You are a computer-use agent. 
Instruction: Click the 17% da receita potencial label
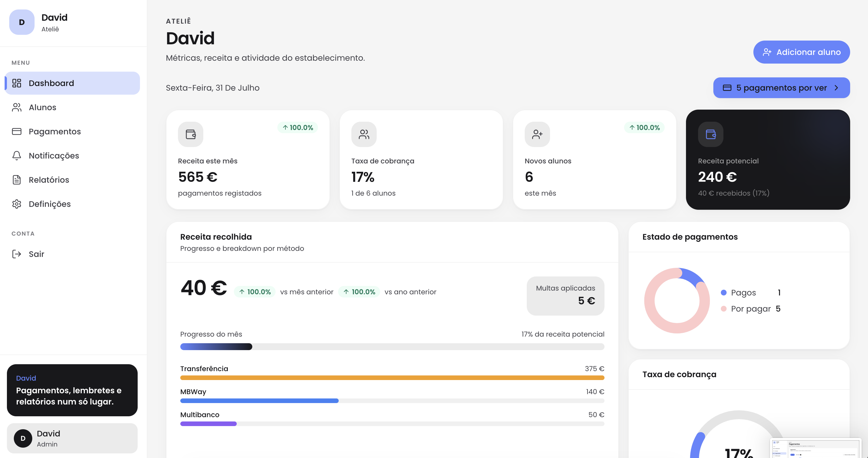coord(563,334)
